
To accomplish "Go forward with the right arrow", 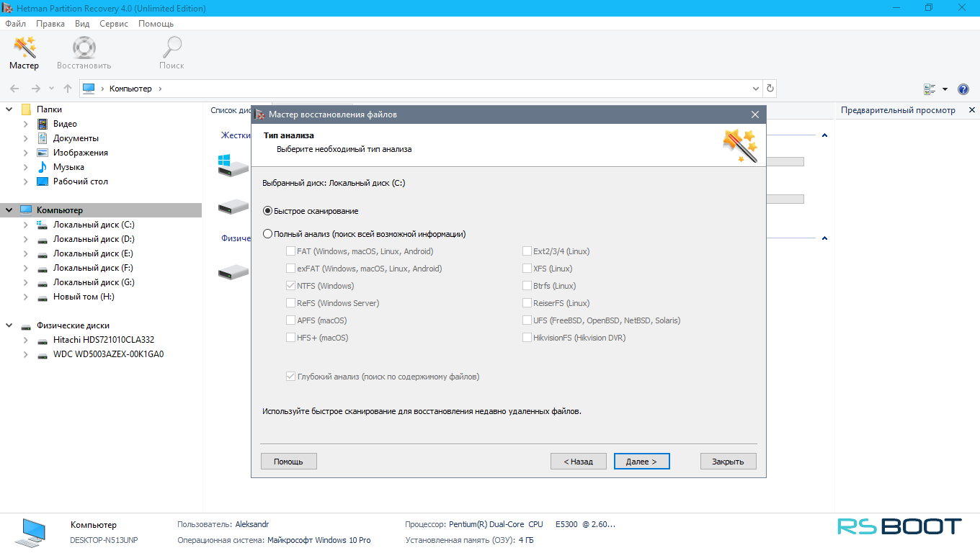I will pyautogui.click(x=35, y=89).
